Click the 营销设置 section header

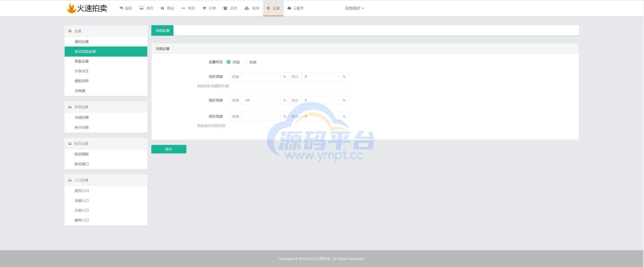[106, 107]
